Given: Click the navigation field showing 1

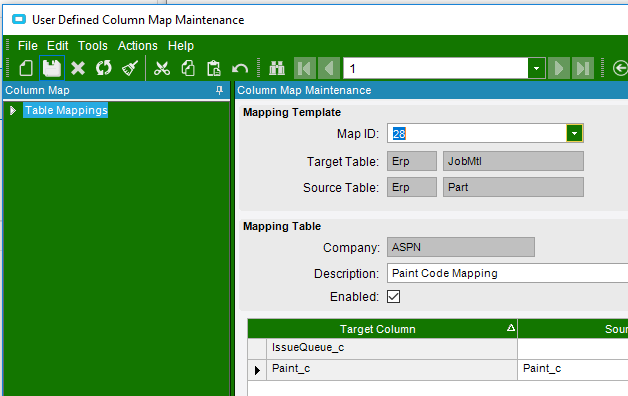Looking at the screenshot, I should [436, 68].
